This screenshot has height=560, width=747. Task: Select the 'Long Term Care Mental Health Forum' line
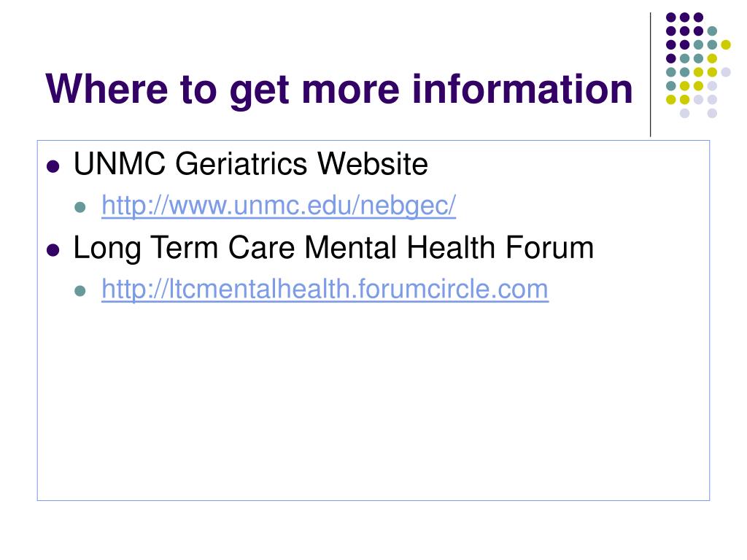(333, 248)
